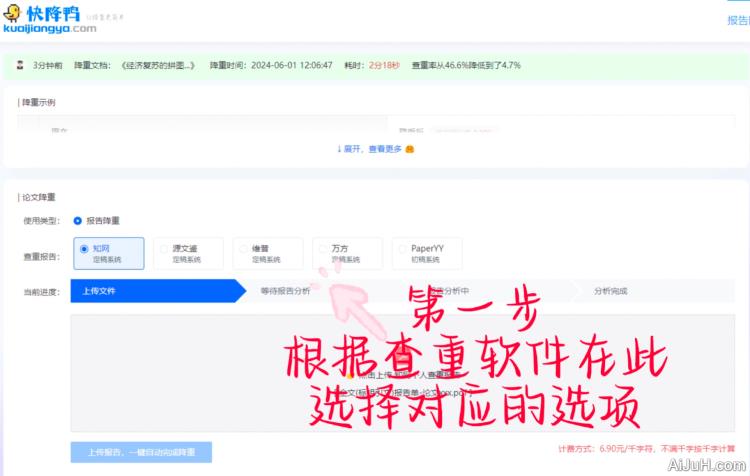Click the file upload drop area

pos(403,373)
